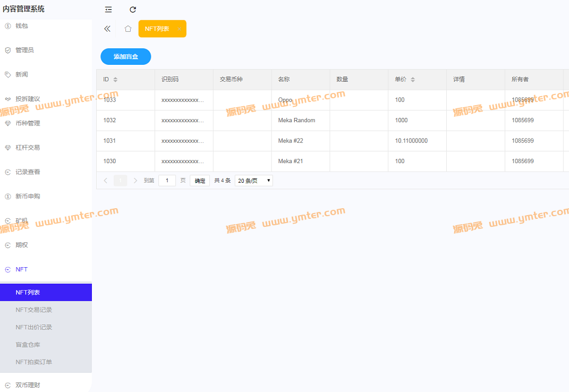Click the 期权 sidebar icon
The width and height of the screenshot is (569, 392).
[7, 245]
